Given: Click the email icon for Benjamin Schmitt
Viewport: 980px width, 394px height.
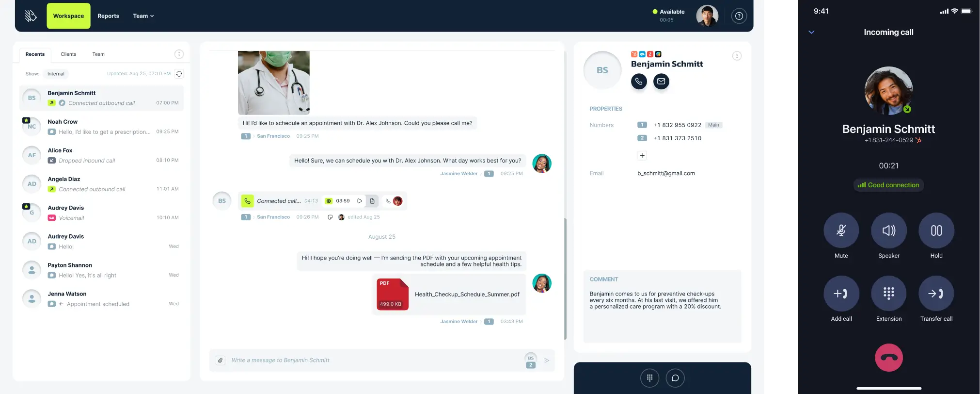Looking at the screenshot, I should (x=661, y=82).
